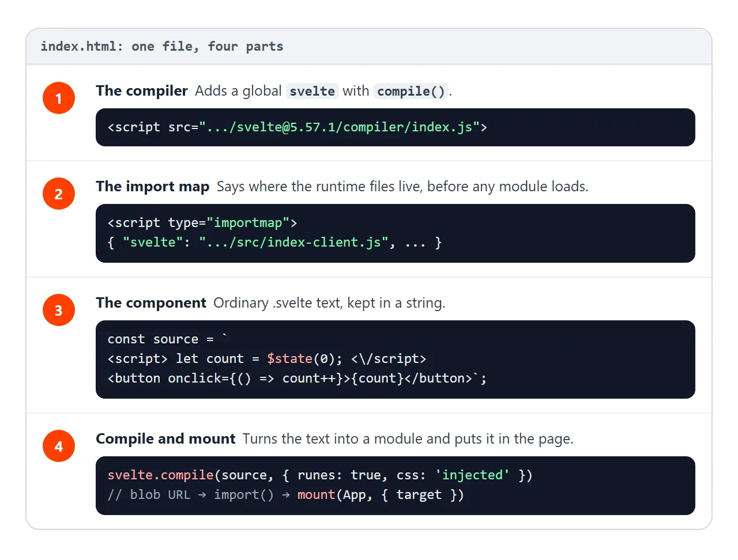Click the description "Ordinary .svelte text, kept in a string."
Image resolution: width=738 pixels, height=560 pixels.
[329, 302]
